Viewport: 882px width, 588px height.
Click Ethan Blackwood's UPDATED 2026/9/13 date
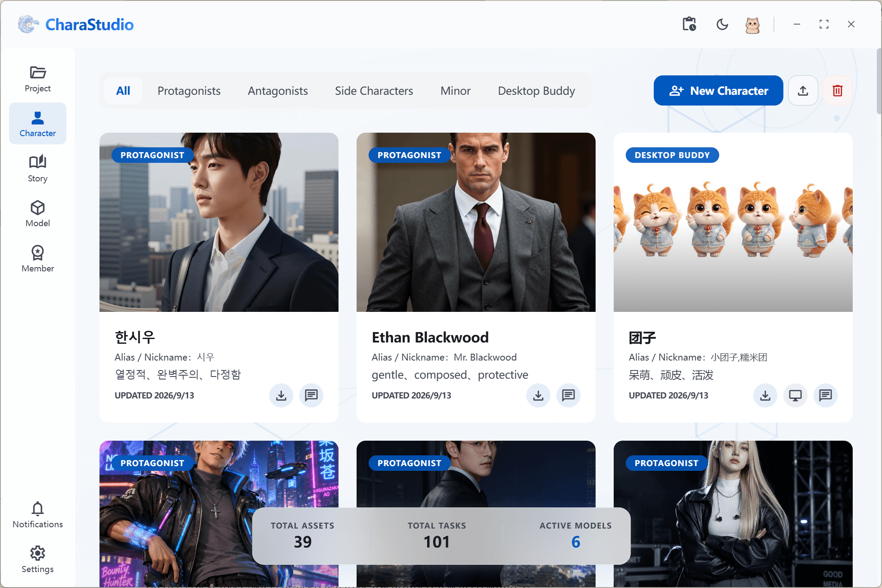point(411,395)
